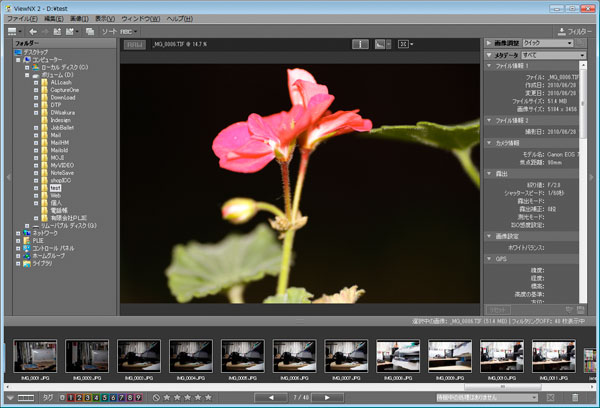Open the すべて metadata dropdown
Viewport: 600px width, 408px height.
tap(553, 55)
